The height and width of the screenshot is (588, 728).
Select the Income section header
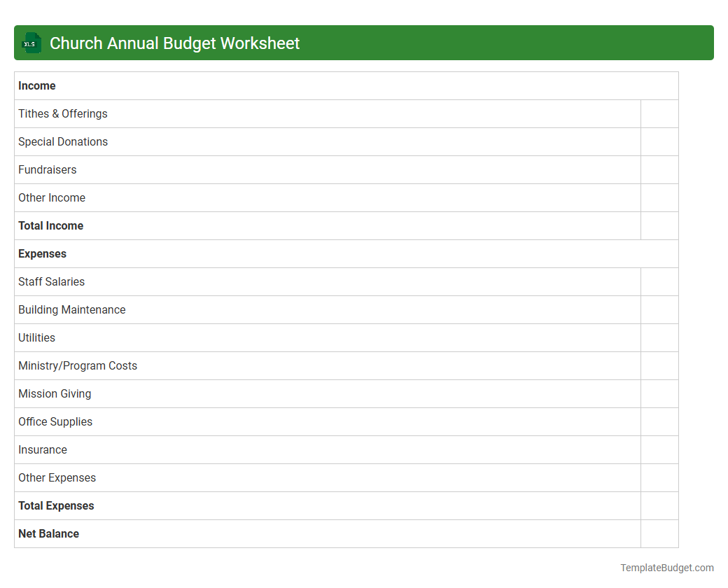[37, 85]
